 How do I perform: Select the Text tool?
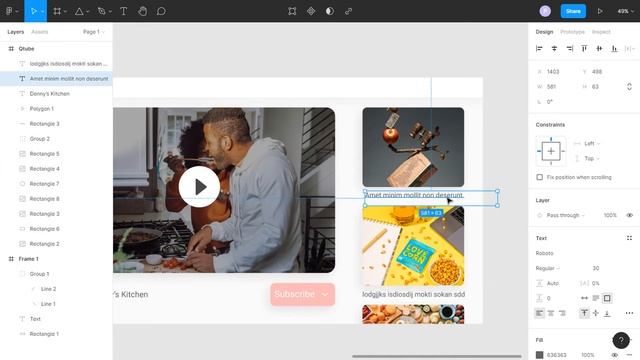[x=124, y=11]
